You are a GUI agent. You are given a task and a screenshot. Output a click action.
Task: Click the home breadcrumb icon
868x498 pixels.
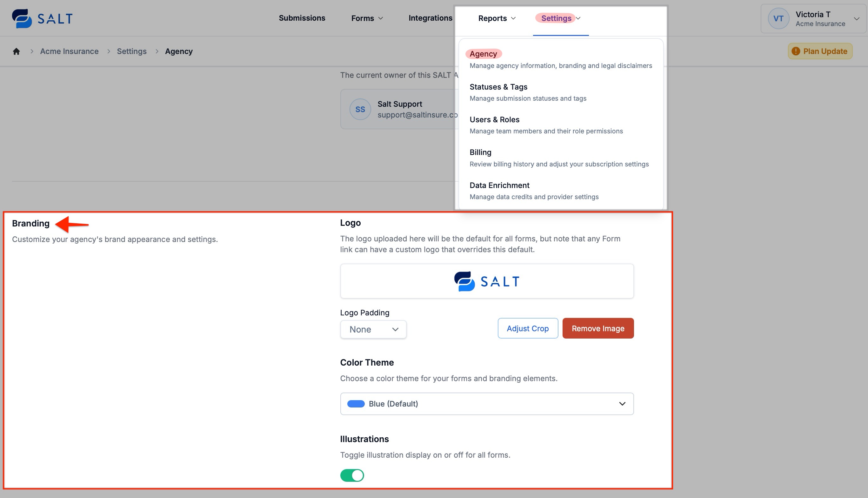[x=17, y=51]
